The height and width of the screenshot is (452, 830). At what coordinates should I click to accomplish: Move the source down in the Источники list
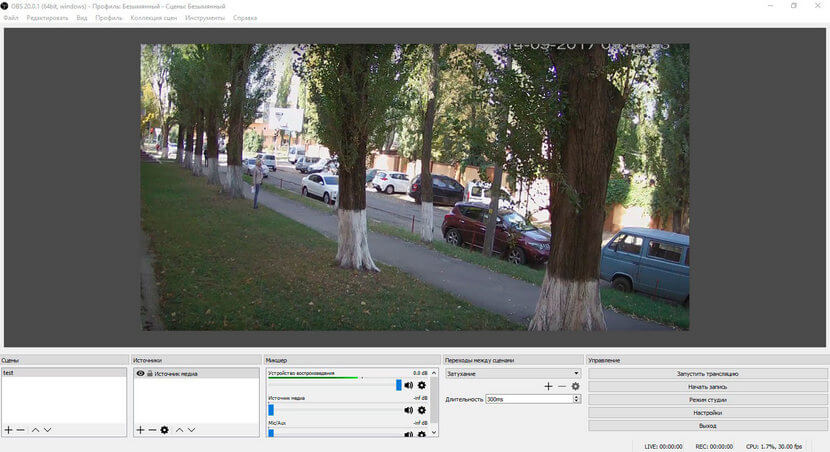point(192,430)
